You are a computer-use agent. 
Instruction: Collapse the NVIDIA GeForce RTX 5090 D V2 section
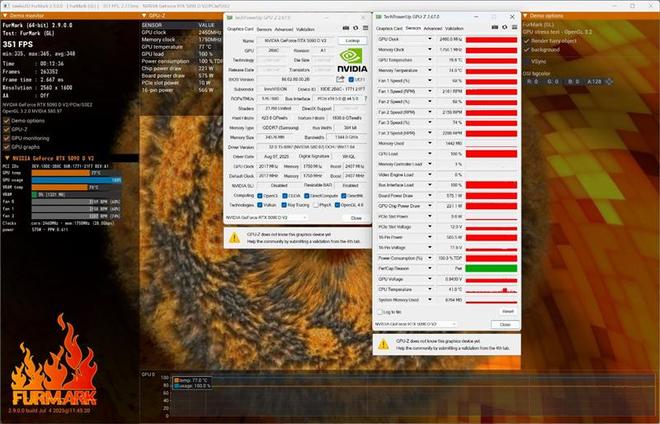[7, 158]
